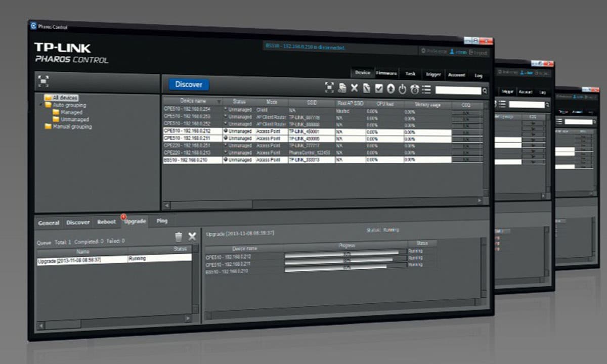Click the blue Discover button

point(189,85)
